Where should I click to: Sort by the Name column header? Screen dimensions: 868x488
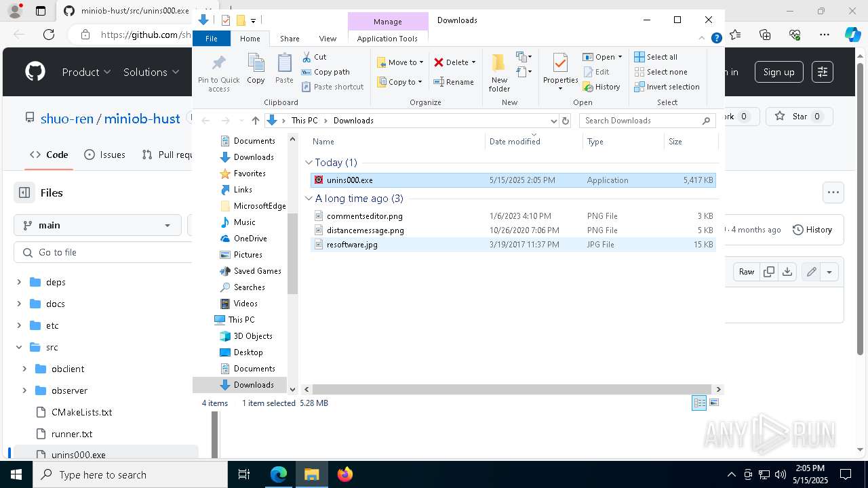tap(397, 142)
